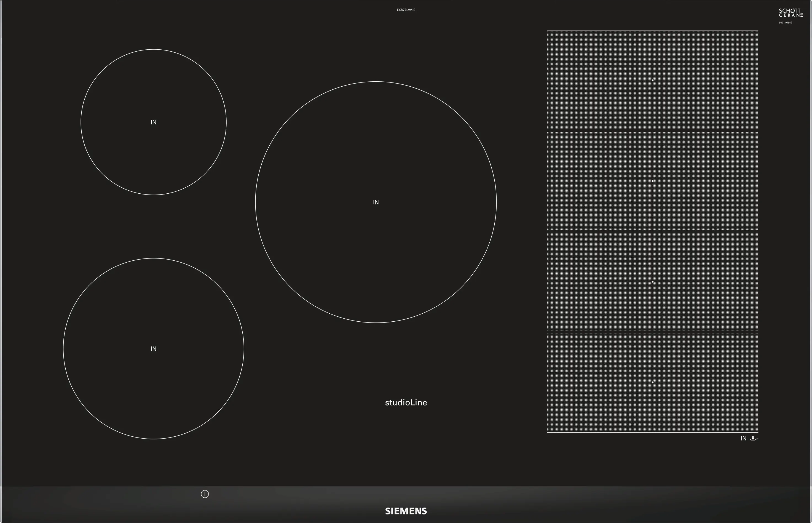
Task: Click the studioLine text
Action: pos(406,403)
